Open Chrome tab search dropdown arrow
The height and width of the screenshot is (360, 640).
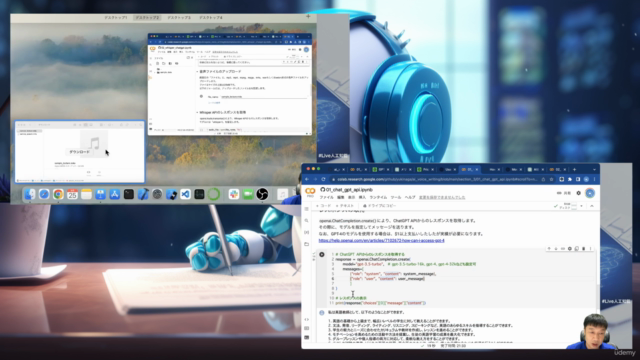(x=594, y=169)
